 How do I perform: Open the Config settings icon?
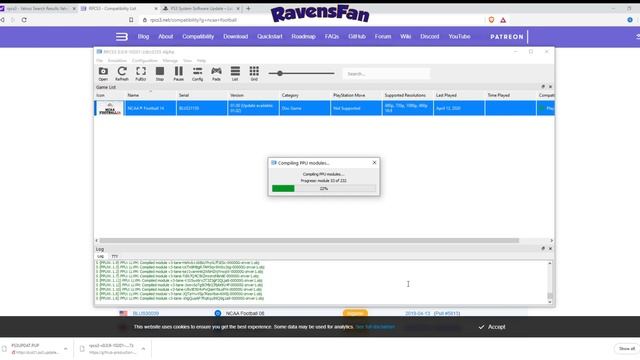[x=198, y=73]
